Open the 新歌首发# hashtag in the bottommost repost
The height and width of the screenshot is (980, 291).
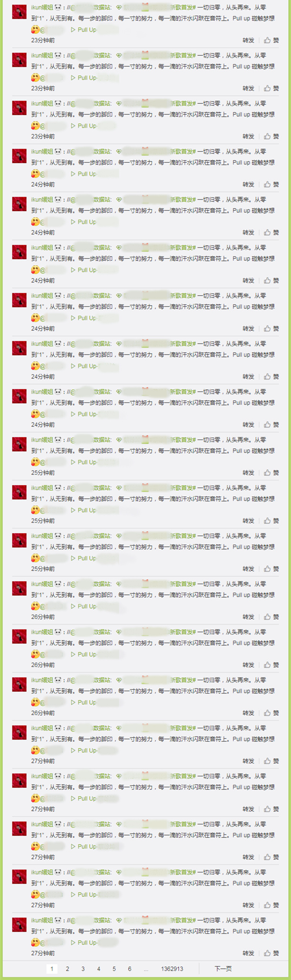coord(183,920)
